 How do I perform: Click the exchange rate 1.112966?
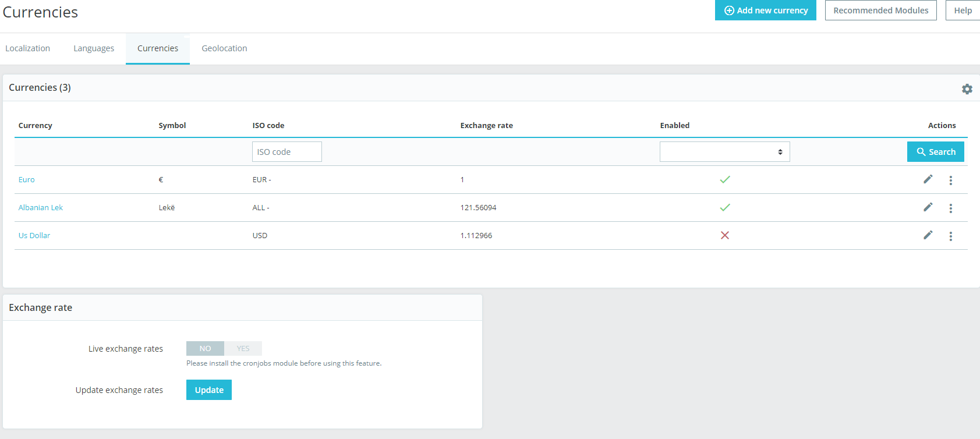coord(476,235)
